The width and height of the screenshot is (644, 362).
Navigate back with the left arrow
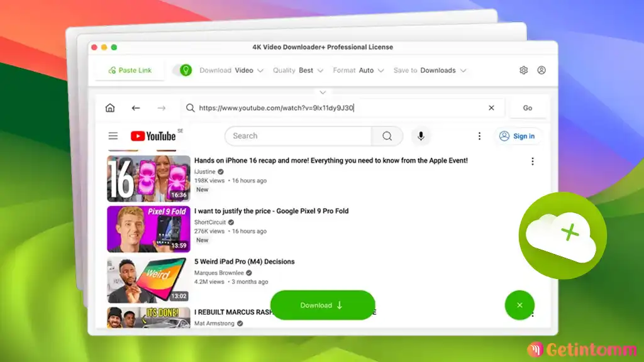(136, 108)
